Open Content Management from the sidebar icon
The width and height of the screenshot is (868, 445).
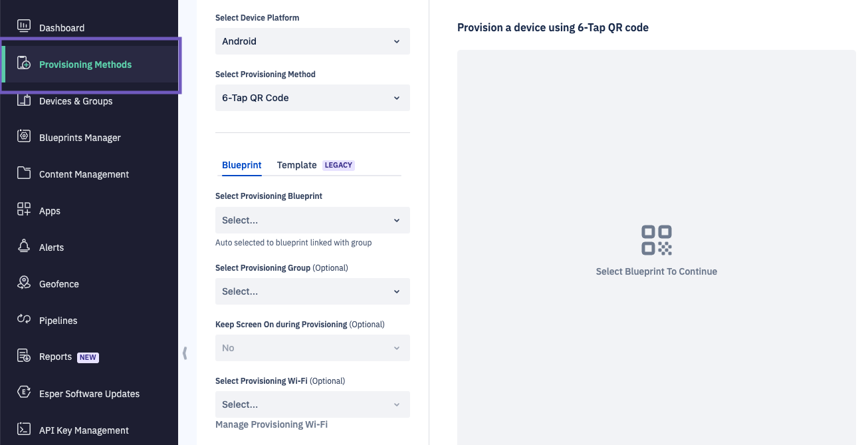click(24, 174)
